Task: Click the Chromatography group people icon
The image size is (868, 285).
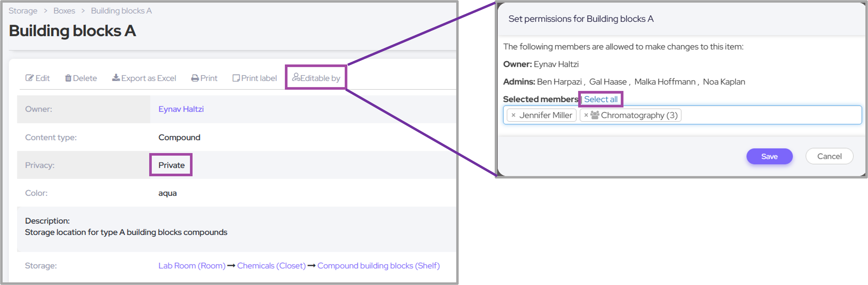Action: 595,115
